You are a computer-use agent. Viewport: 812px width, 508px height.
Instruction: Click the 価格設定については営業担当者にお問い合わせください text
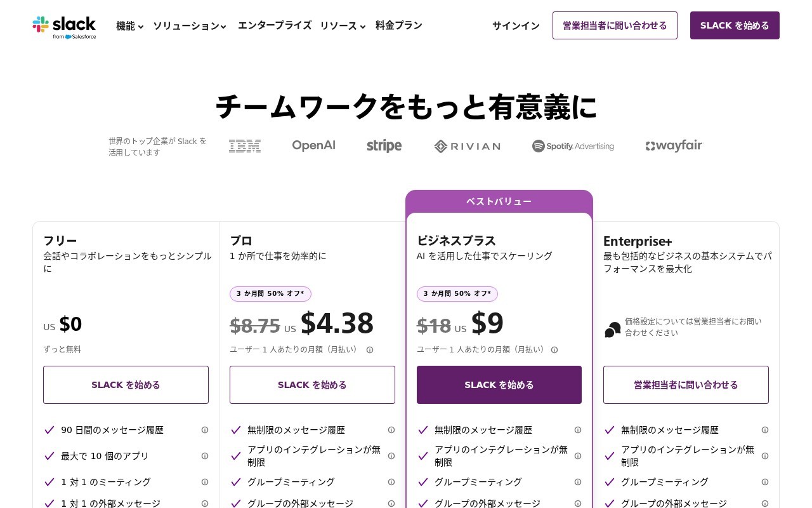(693, 327)
